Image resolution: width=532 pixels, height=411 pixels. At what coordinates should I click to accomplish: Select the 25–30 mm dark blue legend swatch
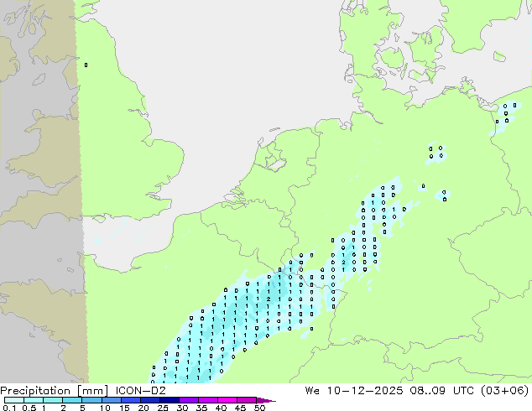(169, 400)
